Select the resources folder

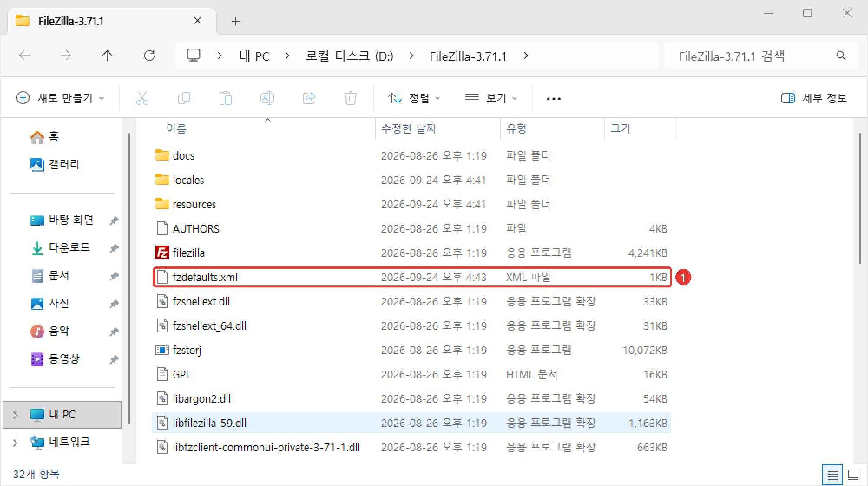(411, 204)
